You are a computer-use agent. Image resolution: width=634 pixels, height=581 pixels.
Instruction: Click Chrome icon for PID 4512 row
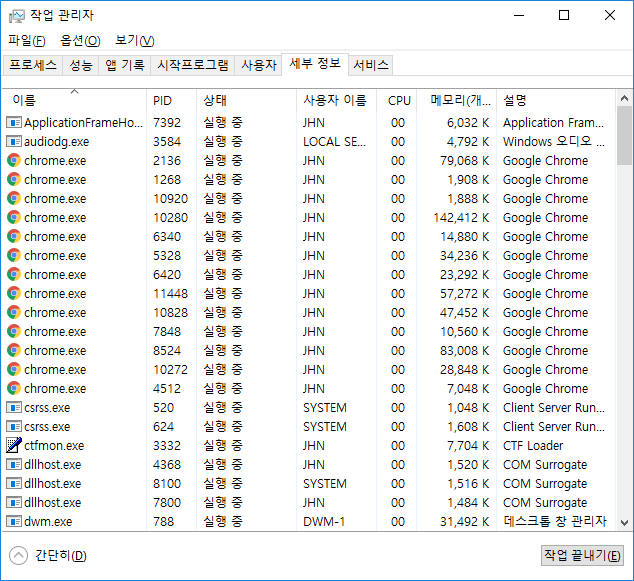point(14,388)
